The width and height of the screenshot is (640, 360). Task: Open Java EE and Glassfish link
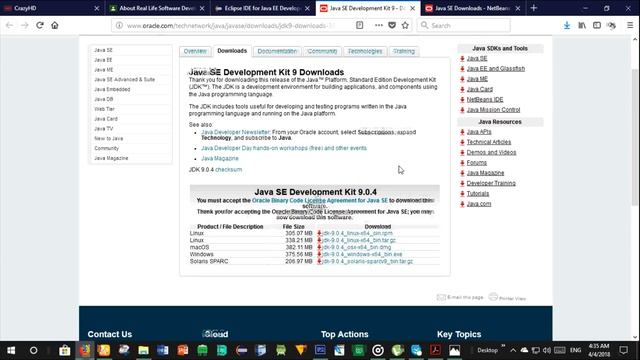[496, 69]
